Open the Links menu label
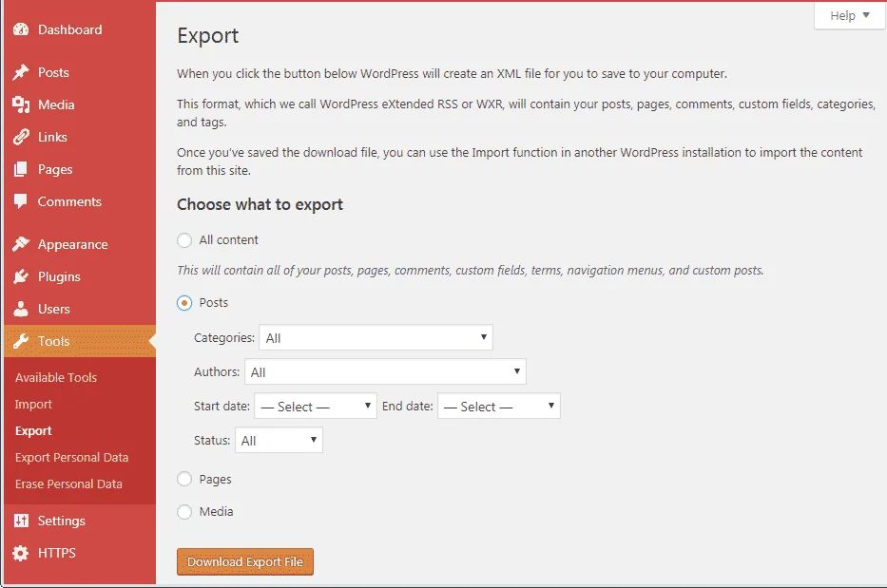The width and height of the screenshot is (887, 588). (x=52, y=137)
